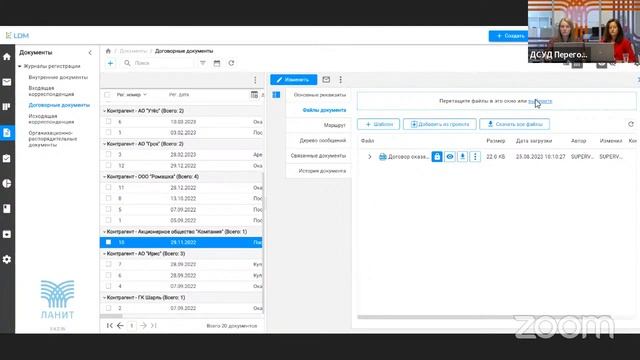
Task: Click the Скачать все файлы button
Action: tap(515, 124)
